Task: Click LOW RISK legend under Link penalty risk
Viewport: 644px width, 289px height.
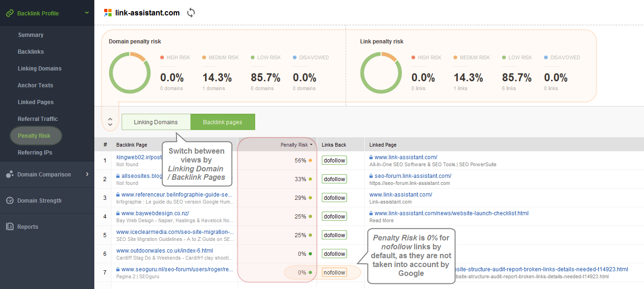Action: (x=517, y=58)
